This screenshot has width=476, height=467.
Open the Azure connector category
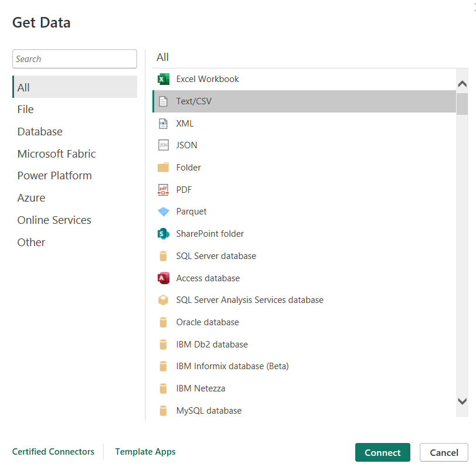click(31, 197)
